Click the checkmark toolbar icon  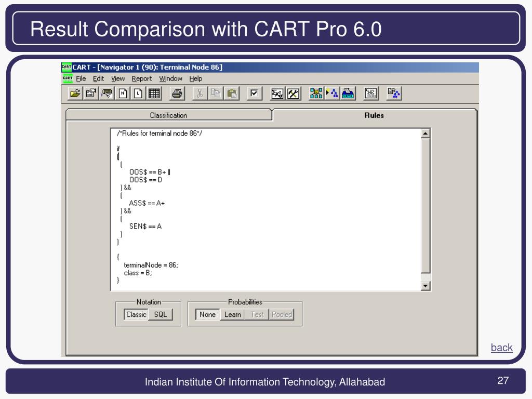(x=254, y=94)
